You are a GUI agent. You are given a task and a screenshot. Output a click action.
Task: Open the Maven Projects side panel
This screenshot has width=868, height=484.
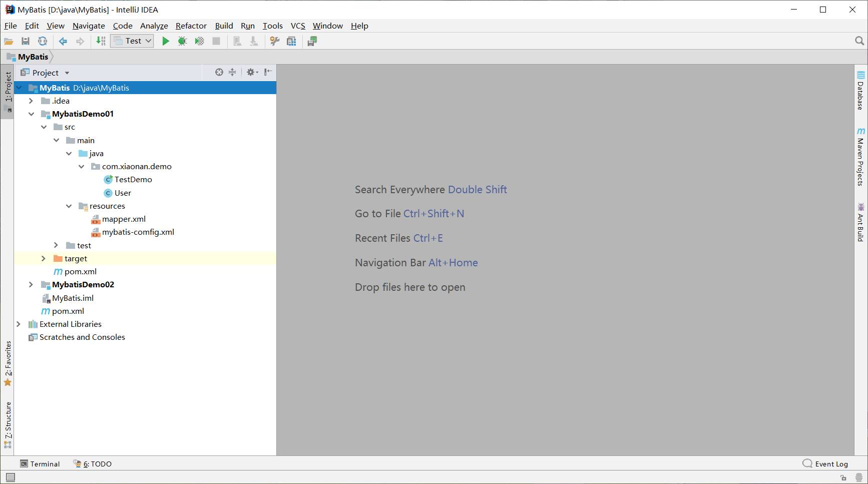pos(860,157)
